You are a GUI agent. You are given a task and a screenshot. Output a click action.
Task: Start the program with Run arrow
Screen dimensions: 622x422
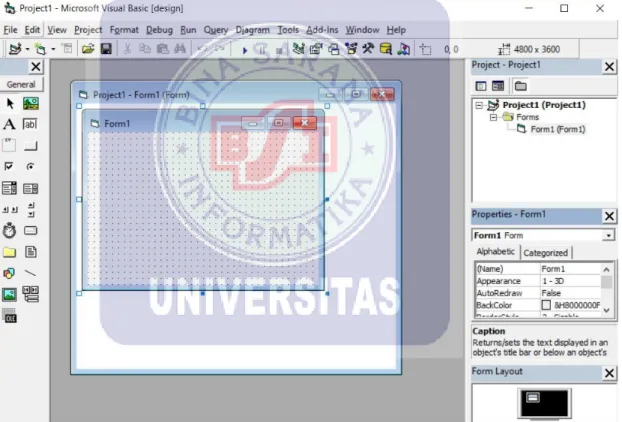point(245,50)
